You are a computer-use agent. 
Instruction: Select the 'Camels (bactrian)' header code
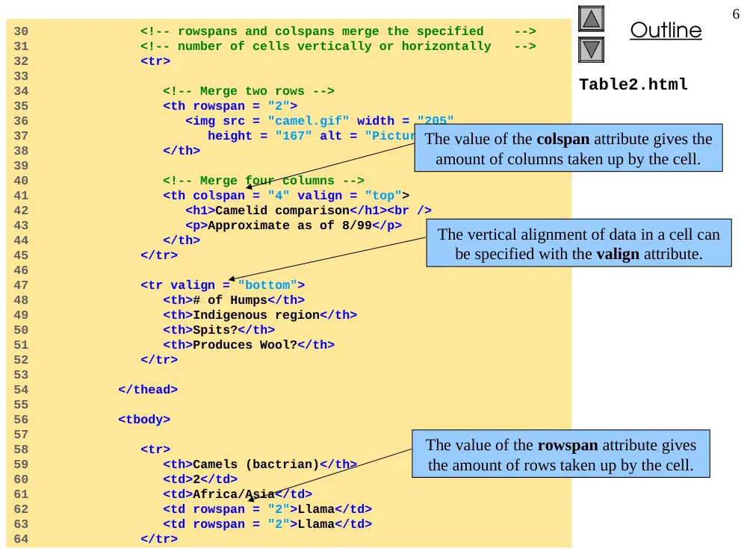coord(260,464)
